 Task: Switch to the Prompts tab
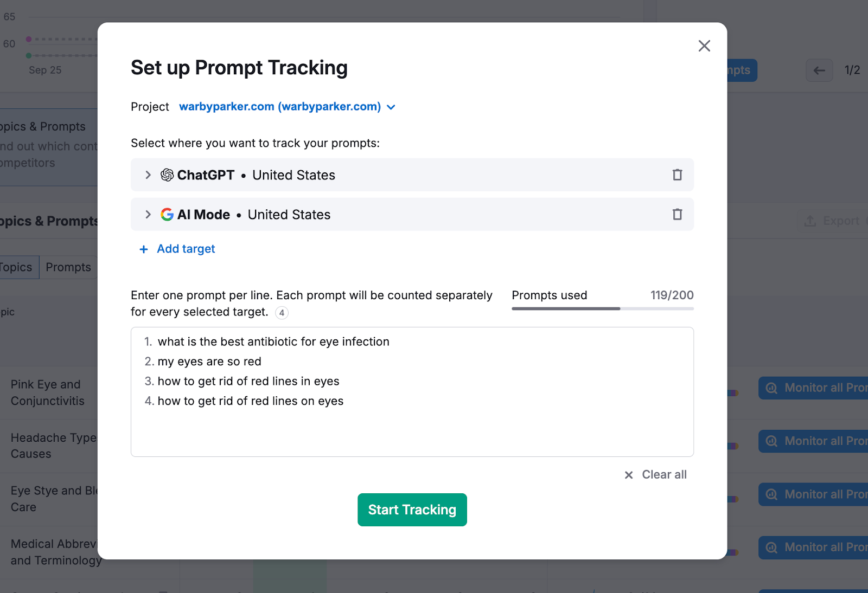click(x=68, y=267)
